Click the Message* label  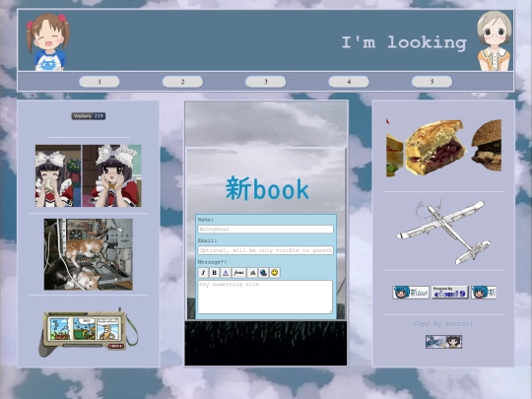point(212,262)
